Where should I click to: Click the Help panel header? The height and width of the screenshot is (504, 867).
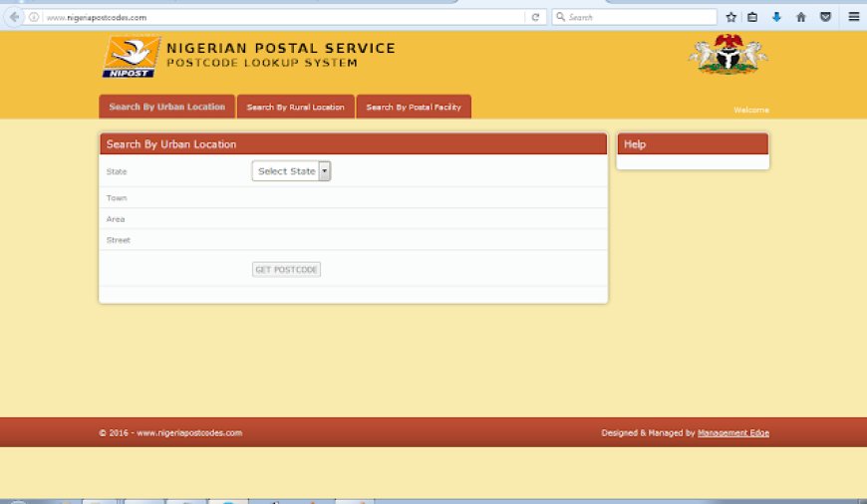pyautogui.click(x=693, y=144)
